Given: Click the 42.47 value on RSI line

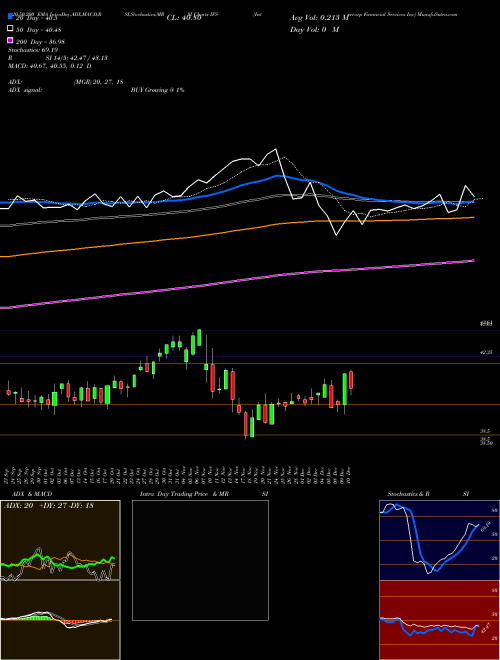Looking at the screenshot, I should tap(486, 628).
